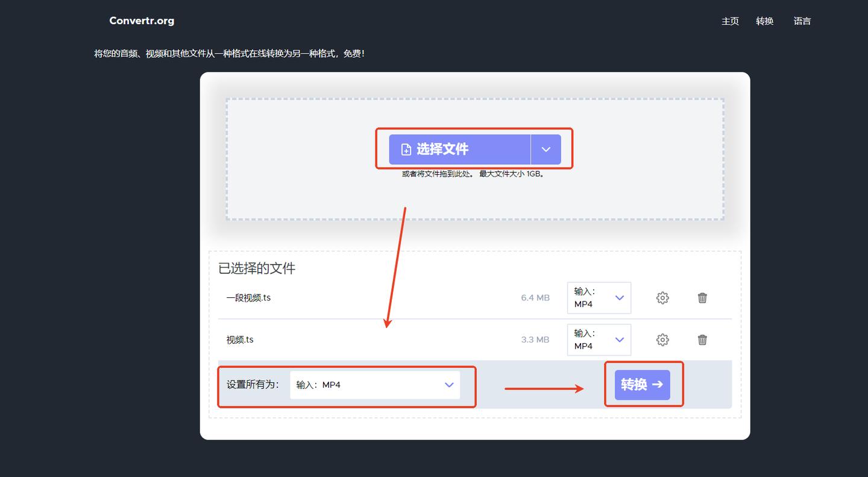Expand the 选择文件 source dropdown arrow
The height and width of the screenshot is (477, 868).
tap(546, 150)
